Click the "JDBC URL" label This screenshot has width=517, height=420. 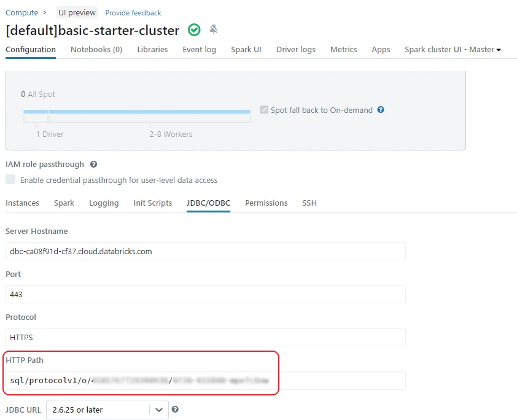(23, 410)
